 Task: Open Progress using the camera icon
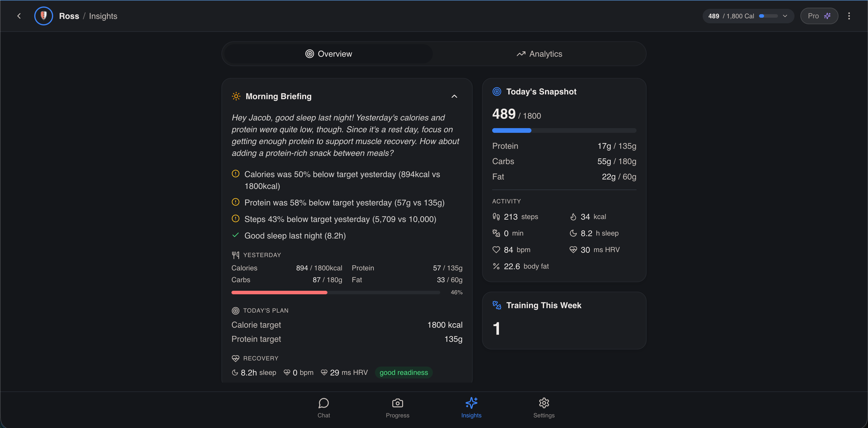pos(397,403)
